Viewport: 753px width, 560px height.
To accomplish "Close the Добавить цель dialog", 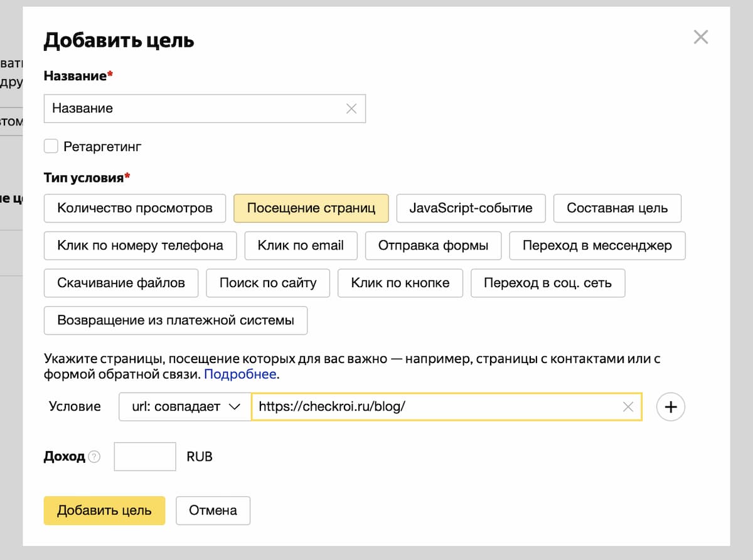I will (701, 37).
